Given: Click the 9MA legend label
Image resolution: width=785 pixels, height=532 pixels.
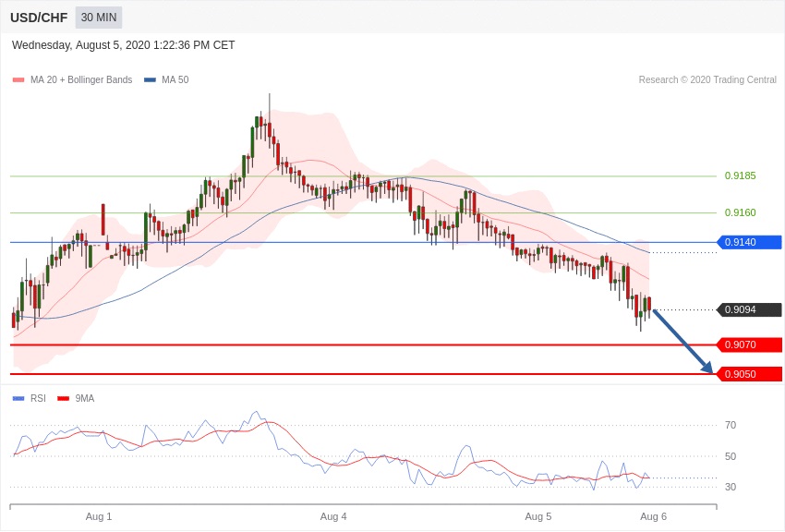Looking at the screenshot, I should (x=85, y=399).
